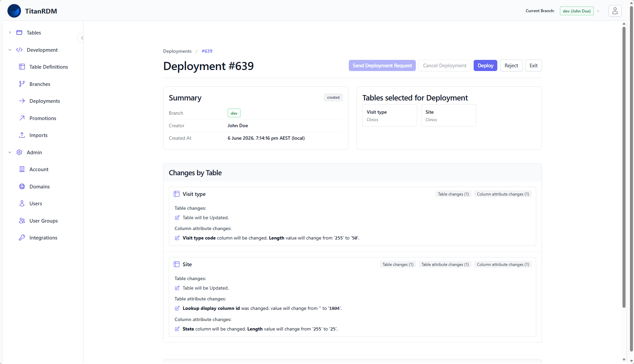Click the Table Definitions grid icon
The image size is (634, 364).
tap(22, 67)
